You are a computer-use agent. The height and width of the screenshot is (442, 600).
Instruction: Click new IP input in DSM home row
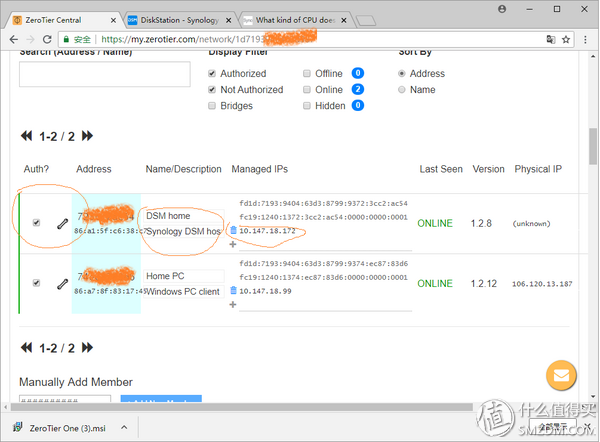(x=326, y=245)
